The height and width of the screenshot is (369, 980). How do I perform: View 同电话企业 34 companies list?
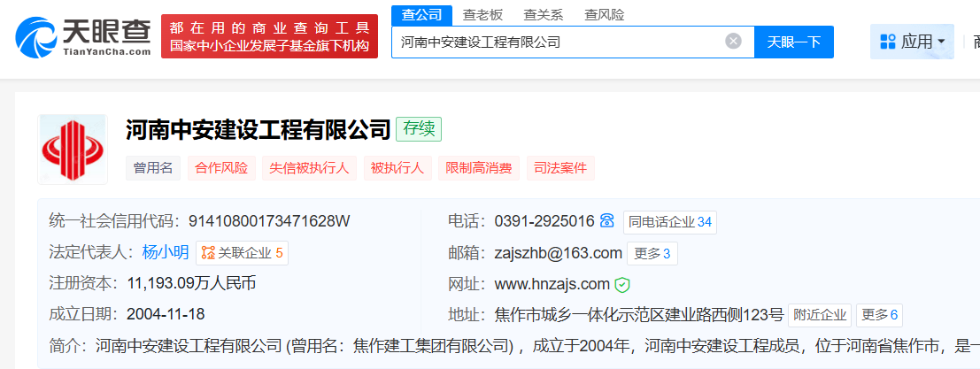(670, 222)
